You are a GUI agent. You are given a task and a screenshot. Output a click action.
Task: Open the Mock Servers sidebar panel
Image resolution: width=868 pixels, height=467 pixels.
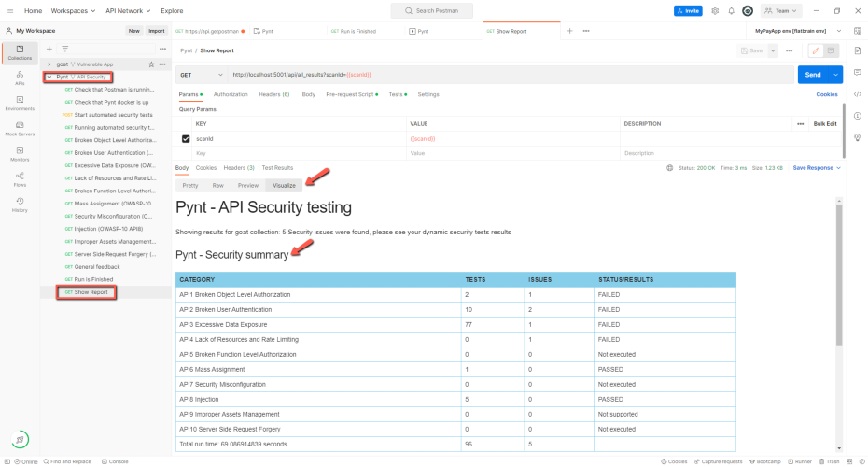(20, 129)
